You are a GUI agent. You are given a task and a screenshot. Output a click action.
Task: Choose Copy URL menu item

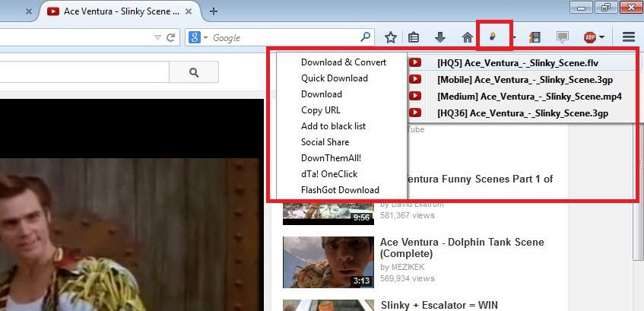tap(321, 110)
